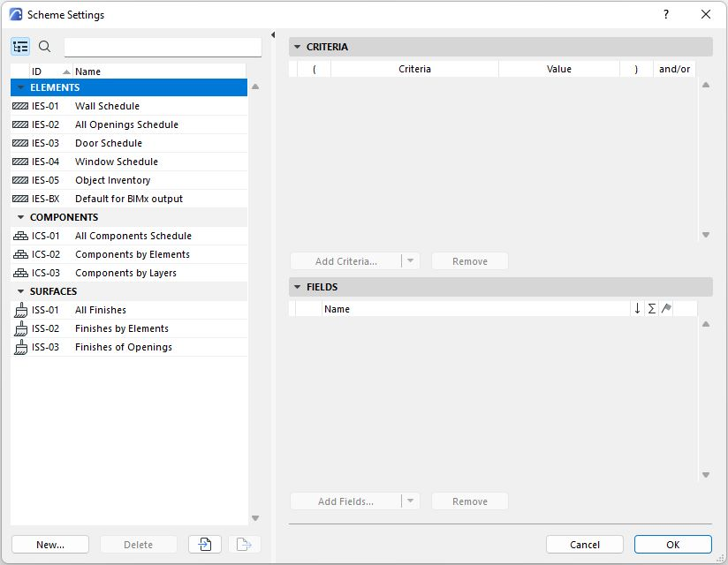Click the flag column icon in Fields
Image resolution: width=728 pixels, height=565 pixels.
pos(666,308)
